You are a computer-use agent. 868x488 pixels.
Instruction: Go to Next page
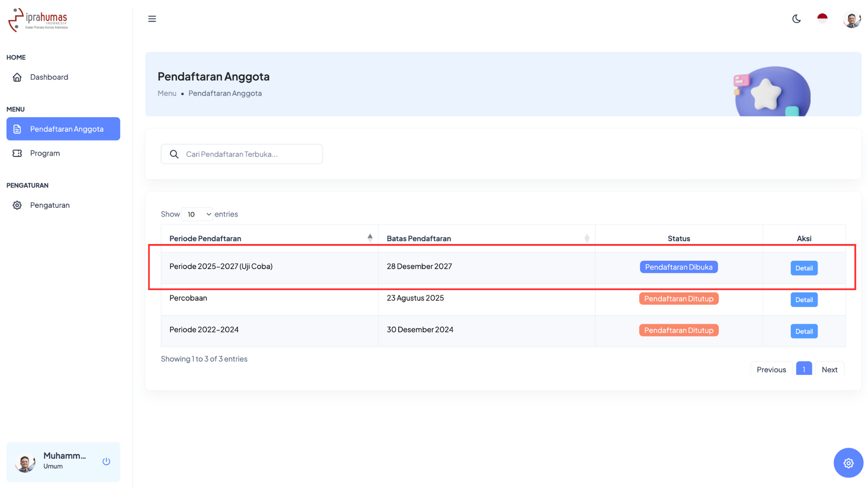[829, 370]
